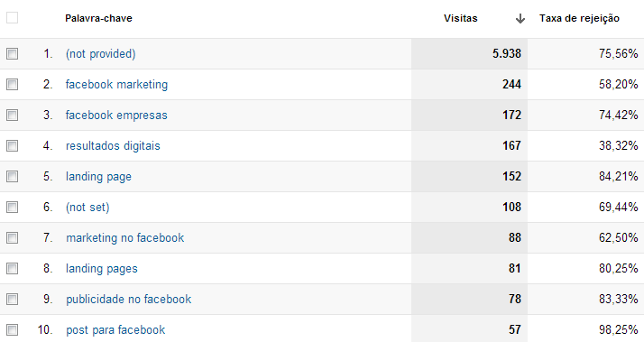Image resolution: width=644 pixels, height=342 pixels.
Task: Open the facebook empresas keyword link
Action: (116, 116)
